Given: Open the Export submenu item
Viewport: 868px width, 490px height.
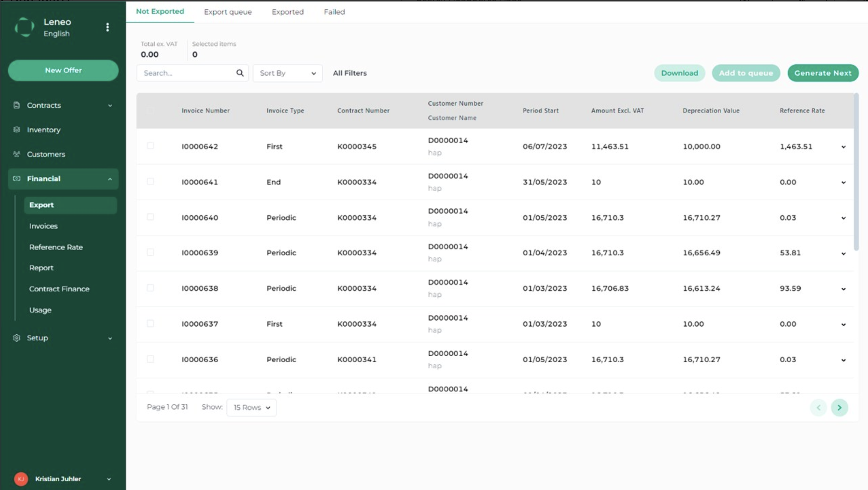Looking at the screenshot, I should [x=71, y=205].
